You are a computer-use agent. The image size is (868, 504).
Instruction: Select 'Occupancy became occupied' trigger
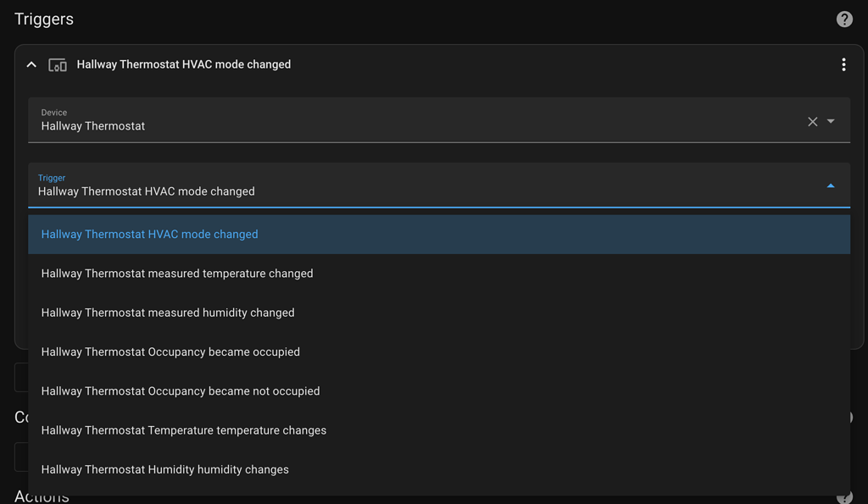point(170,352)
